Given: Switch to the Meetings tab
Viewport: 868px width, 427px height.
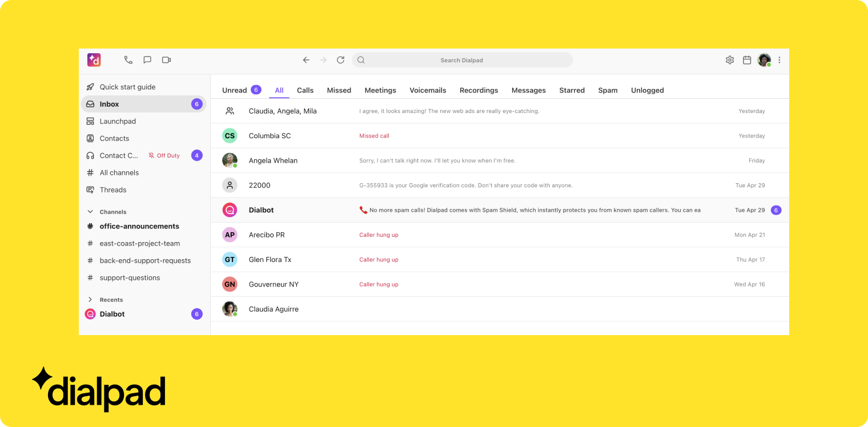Looking at the screenshot, I should point(380,90).
